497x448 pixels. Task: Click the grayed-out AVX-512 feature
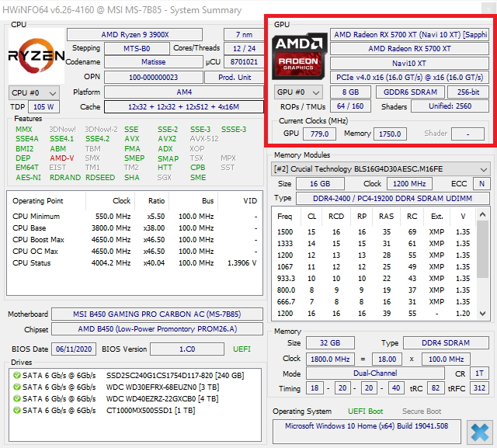[204, 139]
